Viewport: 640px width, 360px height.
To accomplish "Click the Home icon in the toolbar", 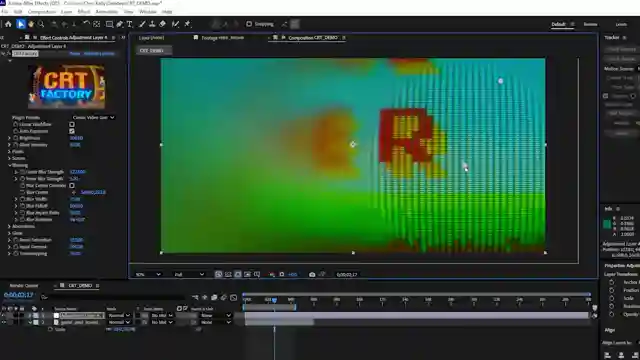I will [8, 24].
